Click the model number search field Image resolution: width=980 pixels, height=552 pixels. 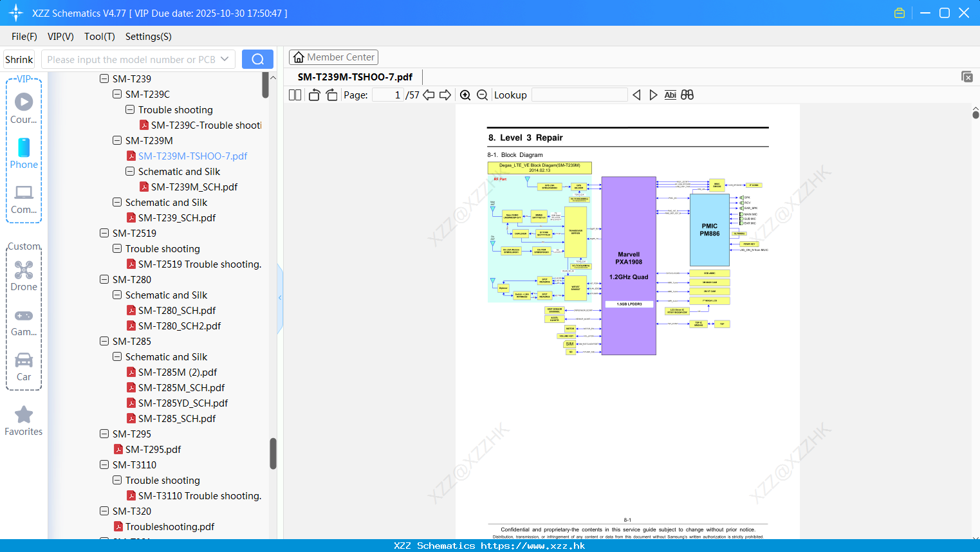pos(131,59)
